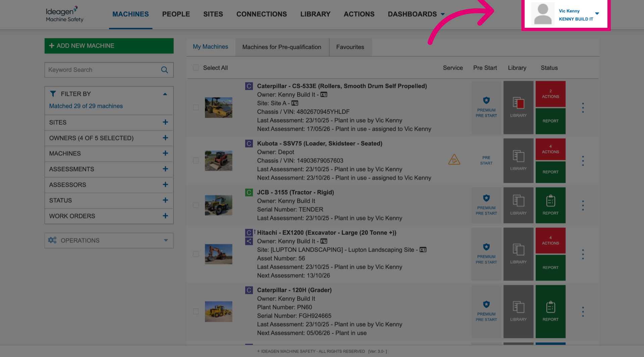Select the Kubota SSV75 checkbox

click(196, 161)
